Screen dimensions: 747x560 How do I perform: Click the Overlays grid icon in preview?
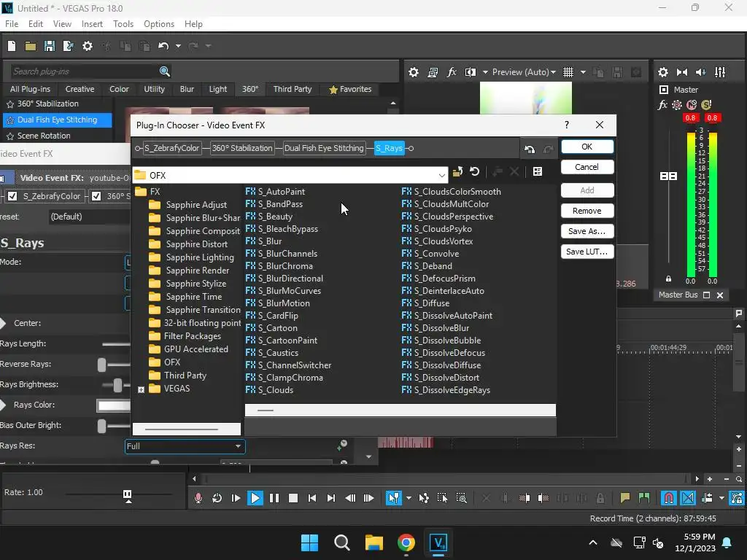568,72
